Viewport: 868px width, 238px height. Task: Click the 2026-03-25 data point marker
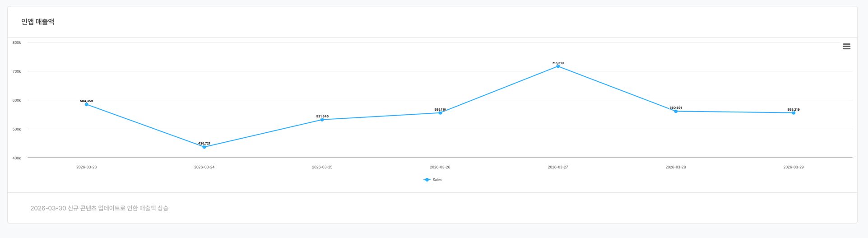click(322, 120)
